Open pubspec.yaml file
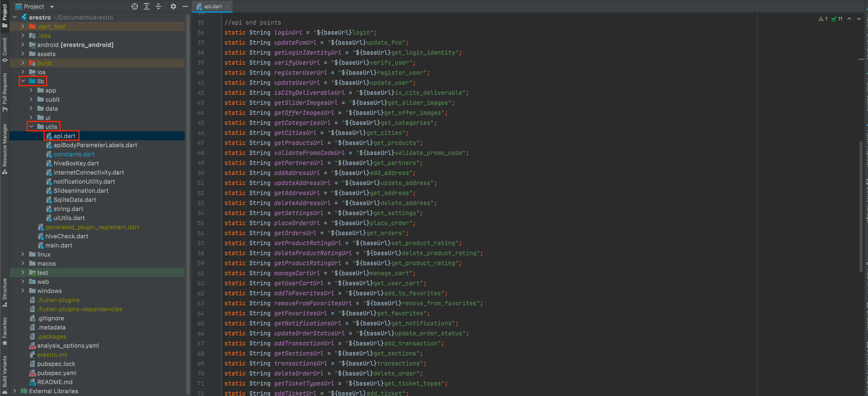The image size is (868, 396). coord(53,373)
